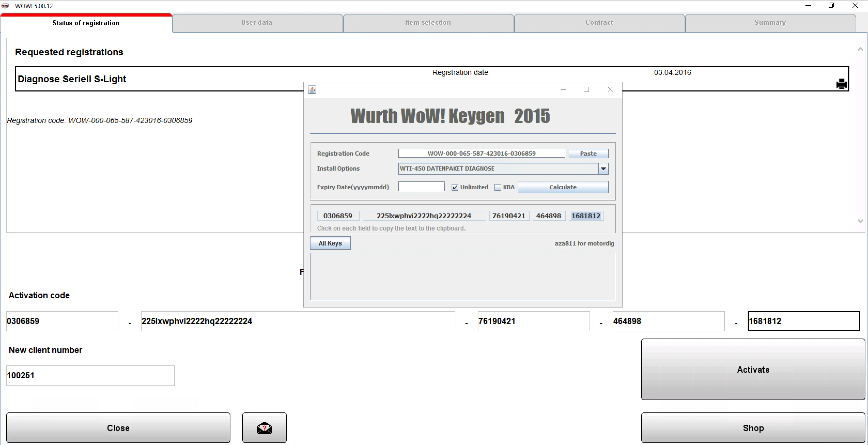
Task: Click the Expiry Date input field
Action: [421, 187]
